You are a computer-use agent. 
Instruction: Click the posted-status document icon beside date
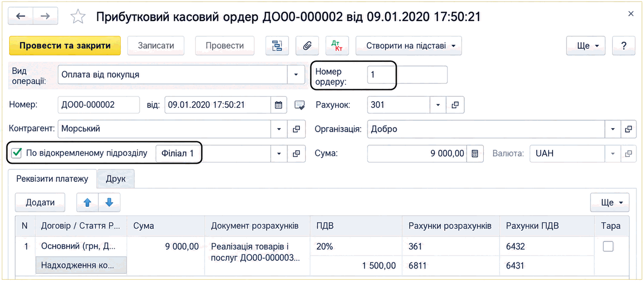pos(300,105)
